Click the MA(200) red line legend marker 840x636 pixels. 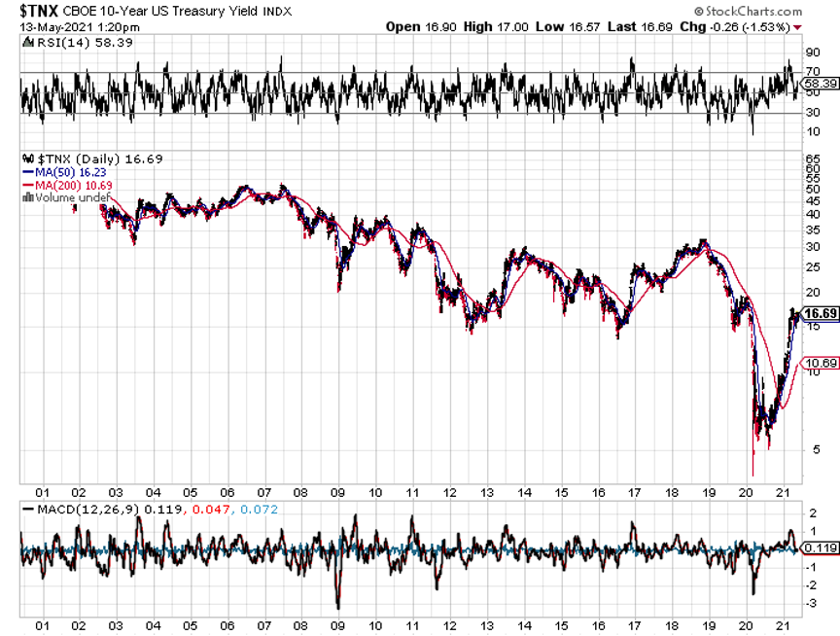[26, 185]
